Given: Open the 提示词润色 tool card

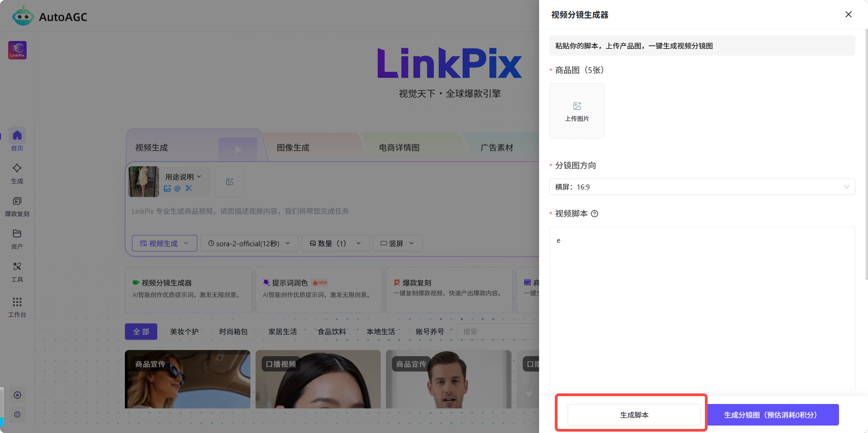Looking at the screenshot, I should (x=319, y=290).
